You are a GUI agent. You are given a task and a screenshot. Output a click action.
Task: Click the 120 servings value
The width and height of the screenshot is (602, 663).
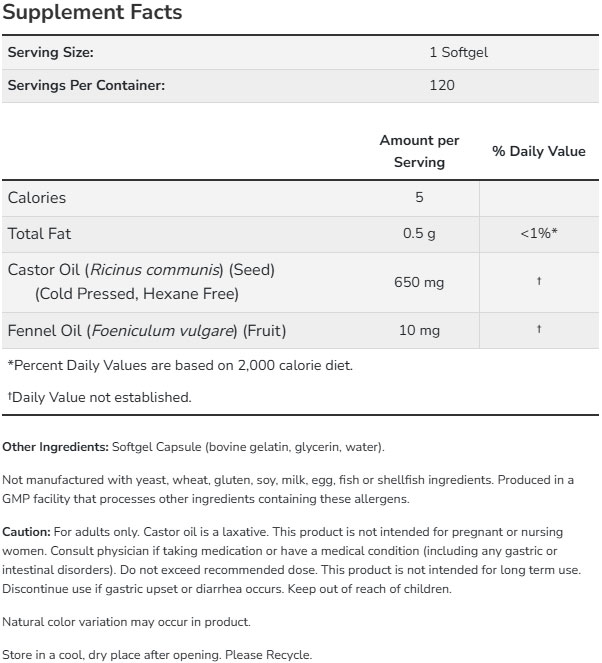click(x=441, y=85)
